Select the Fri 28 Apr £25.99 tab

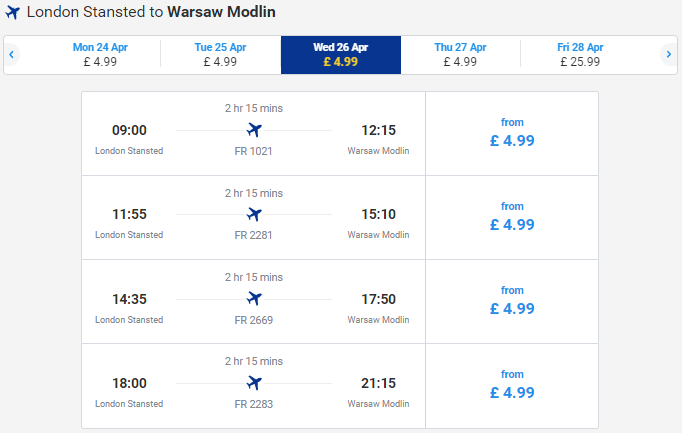tap(580, 55)
